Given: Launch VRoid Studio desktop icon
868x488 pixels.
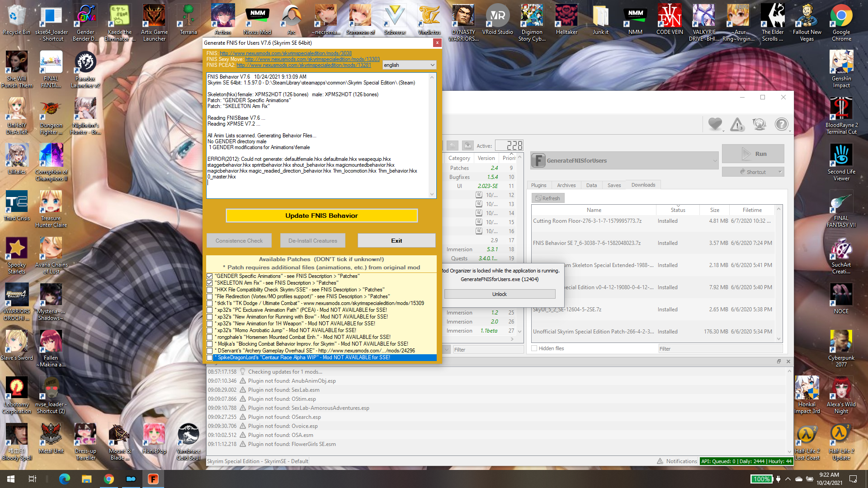Looking at the screenshot, I should tap(498, 20).
